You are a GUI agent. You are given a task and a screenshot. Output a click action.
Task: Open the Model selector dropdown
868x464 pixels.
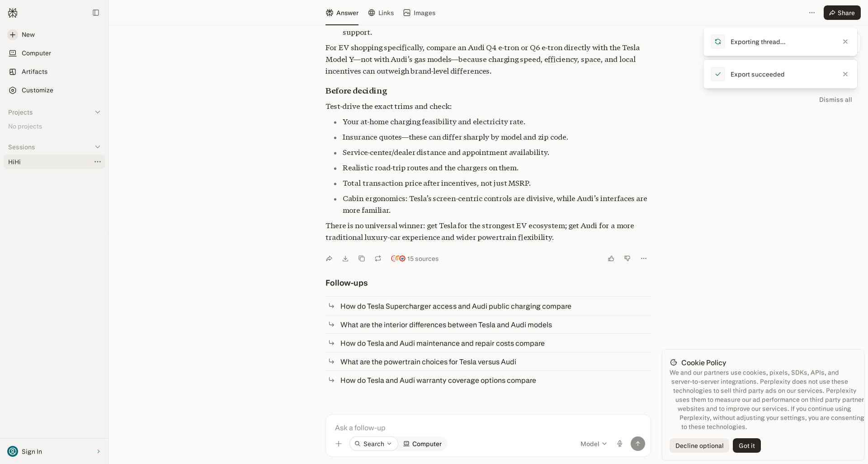click(x=594, y=444)
